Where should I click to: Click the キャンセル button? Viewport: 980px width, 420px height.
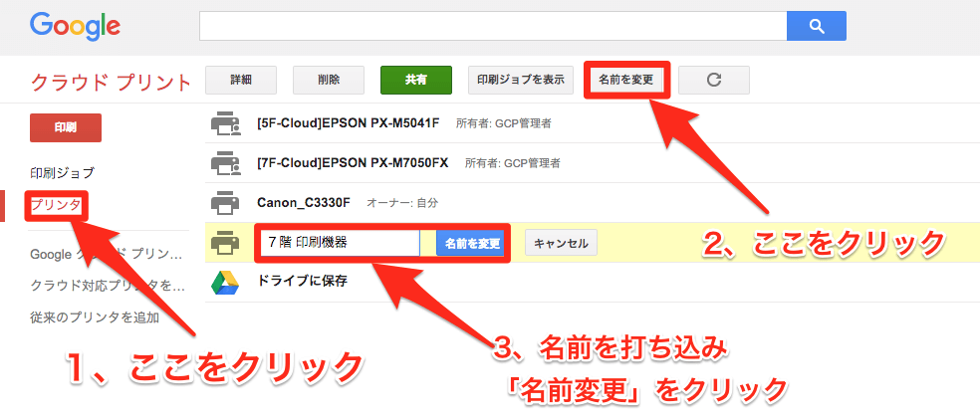coord(562,243)
